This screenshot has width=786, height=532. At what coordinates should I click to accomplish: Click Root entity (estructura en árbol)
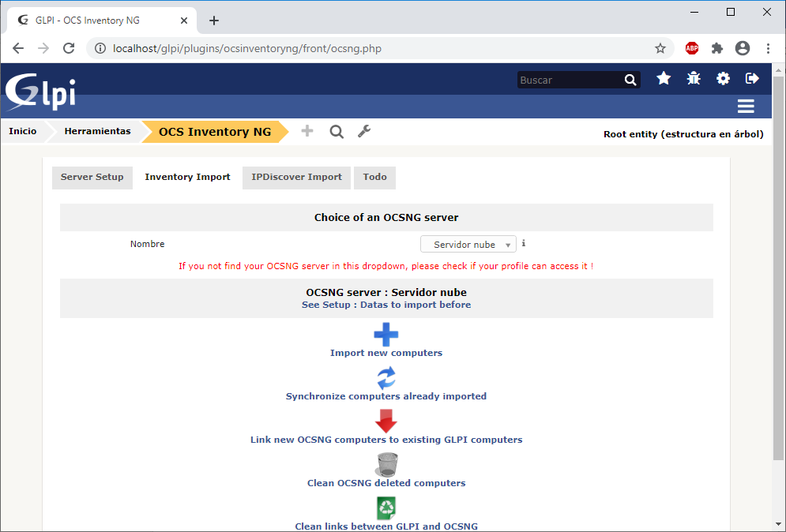click(683, 134)
